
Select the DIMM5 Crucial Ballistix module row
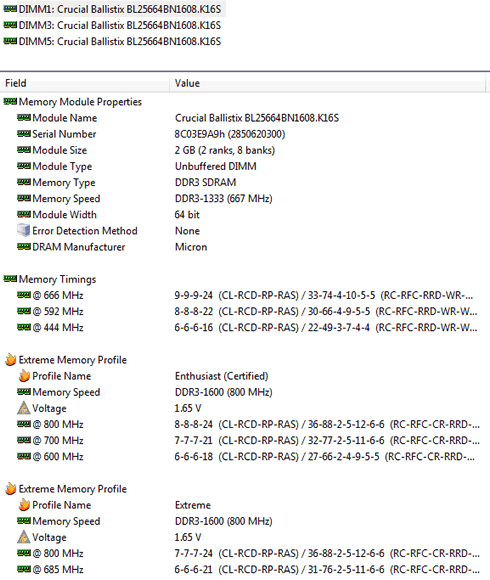(113, 41)
